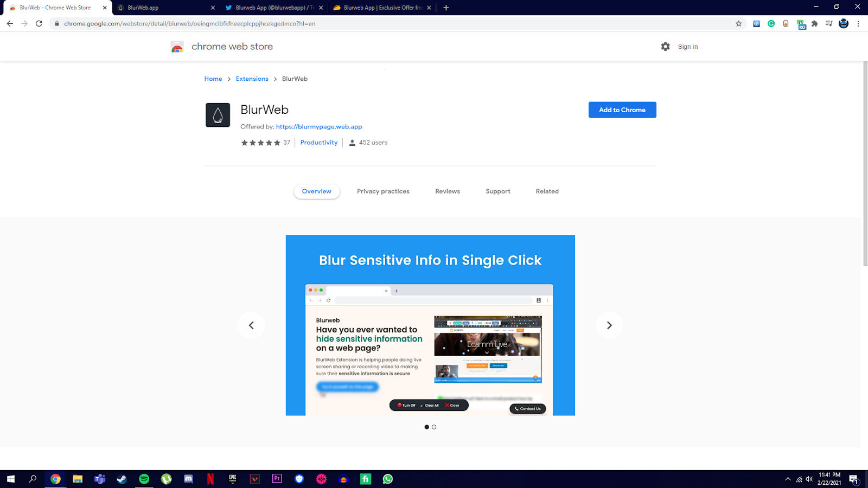
Task: Bookmark this page with the star icon
Action: tap(738, 23)
